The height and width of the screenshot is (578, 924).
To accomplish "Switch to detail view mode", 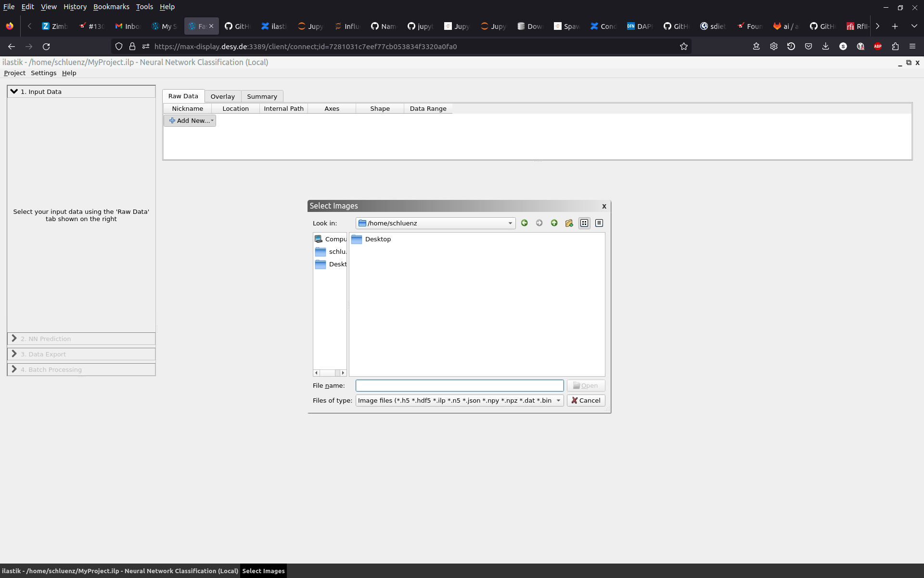I will tap(599, 223).
